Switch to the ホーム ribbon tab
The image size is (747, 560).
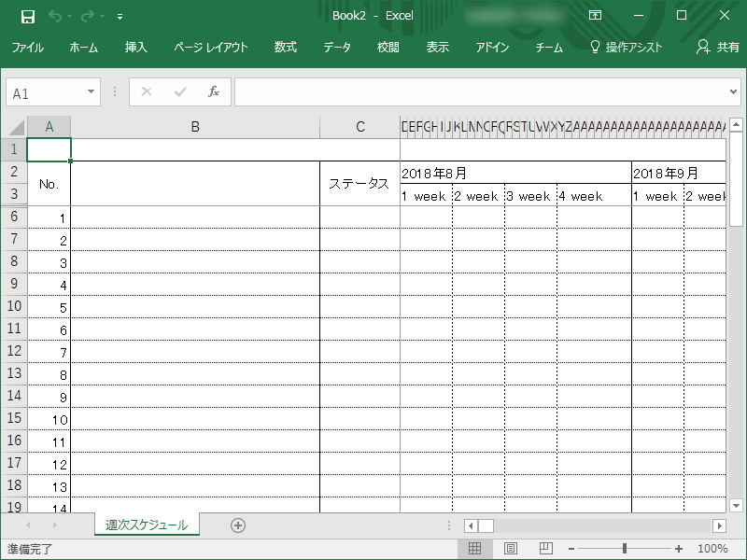[84, 47]
